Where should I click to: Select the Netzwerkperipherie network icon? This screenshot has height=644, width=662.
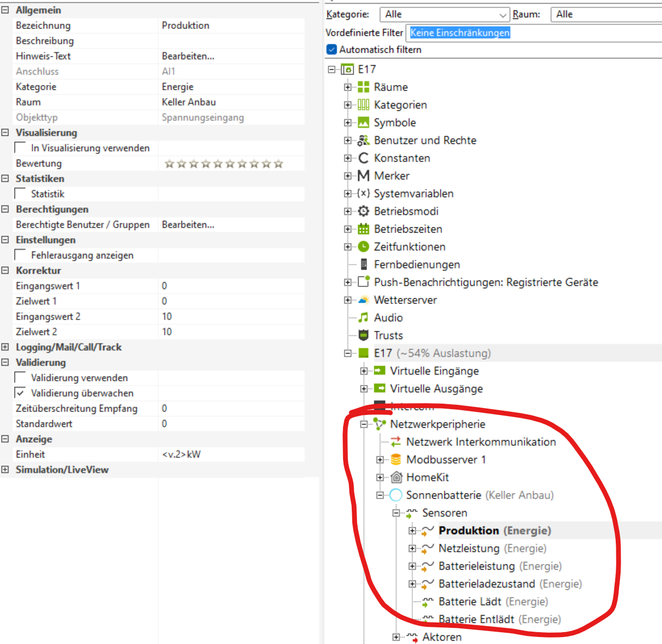click(x=380, y=424)
